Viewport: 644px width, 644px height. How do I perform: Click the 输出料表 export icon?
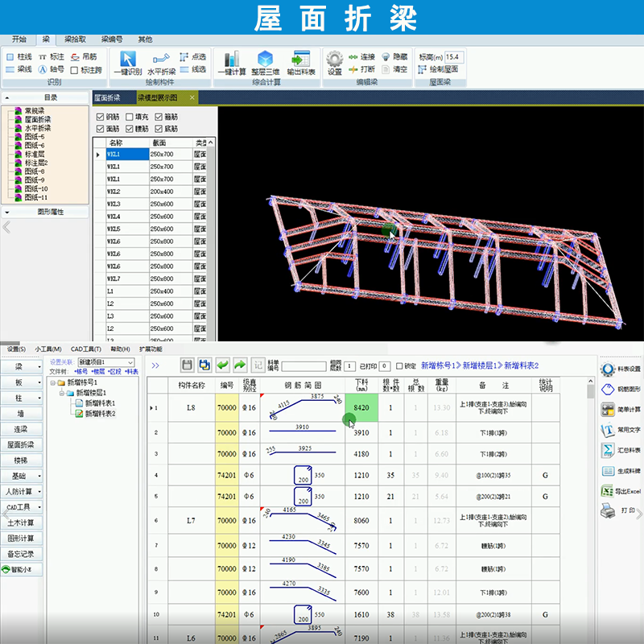(301, 59)
